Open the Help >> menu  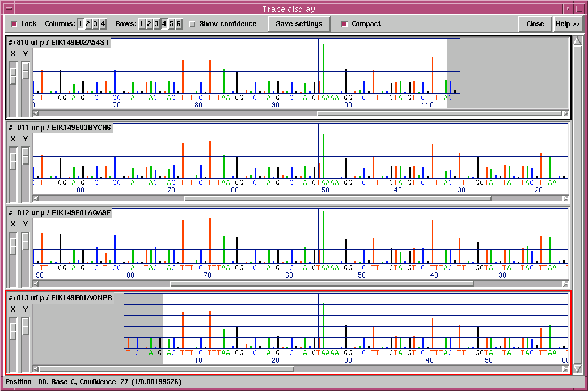pyautogui.click(x=568, y=24)
